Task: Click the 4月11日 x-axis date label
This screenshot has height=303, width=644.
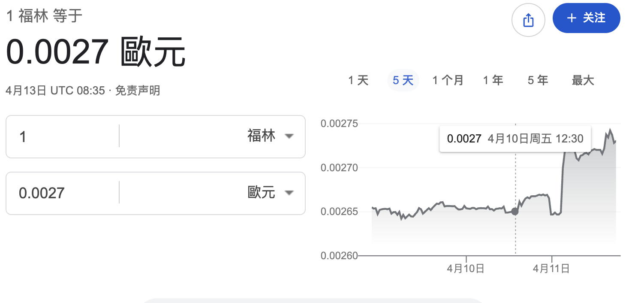Action: point(551,269)
